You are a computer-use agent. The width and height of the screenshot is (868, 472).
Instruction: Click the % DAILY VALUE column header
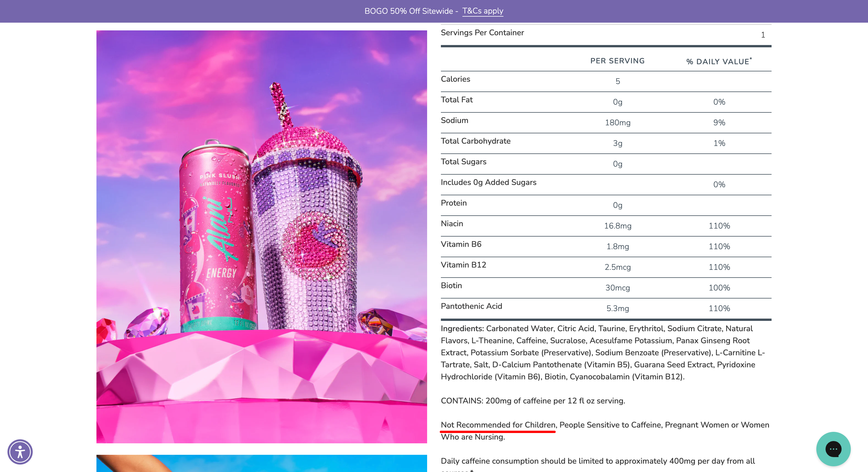(x=719, y=61)
